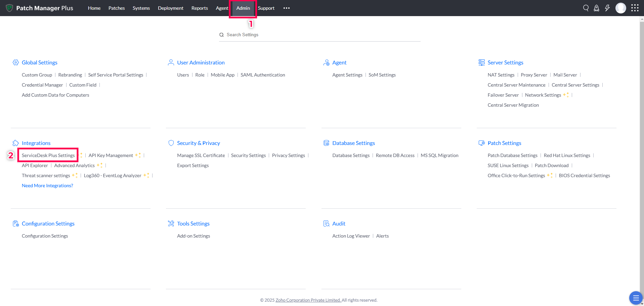Click sparkle icon beside Log360 - EventLog Analyzer

tap(146, 175)
